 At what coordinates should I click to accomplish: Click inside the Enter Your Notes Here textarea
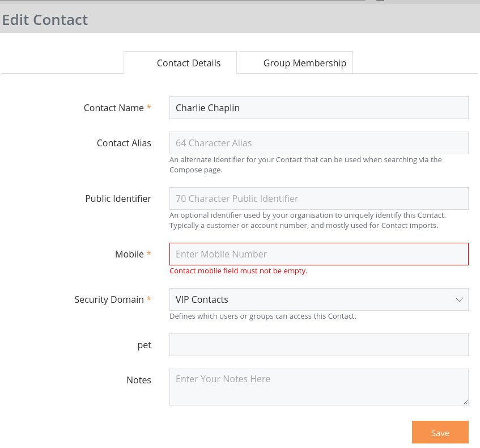[x=318, y=387]
